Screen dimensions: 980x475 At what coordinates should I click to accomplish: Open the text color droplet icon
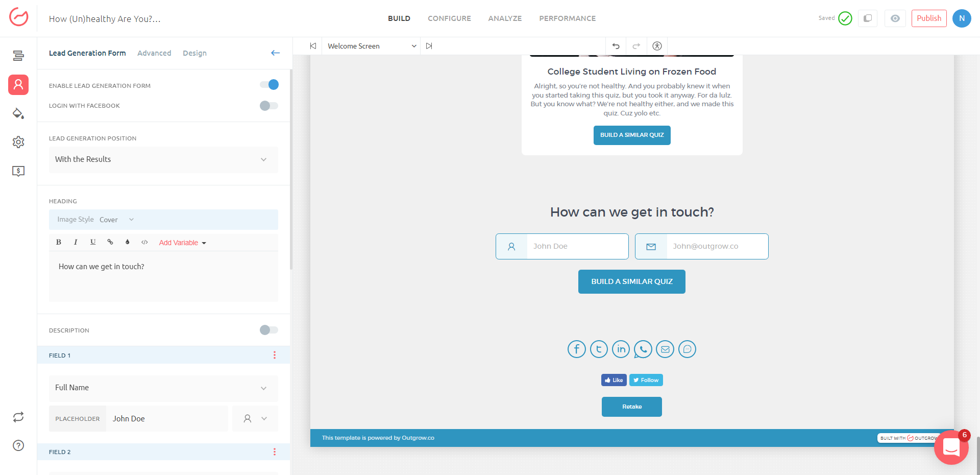tap(128, 242)
